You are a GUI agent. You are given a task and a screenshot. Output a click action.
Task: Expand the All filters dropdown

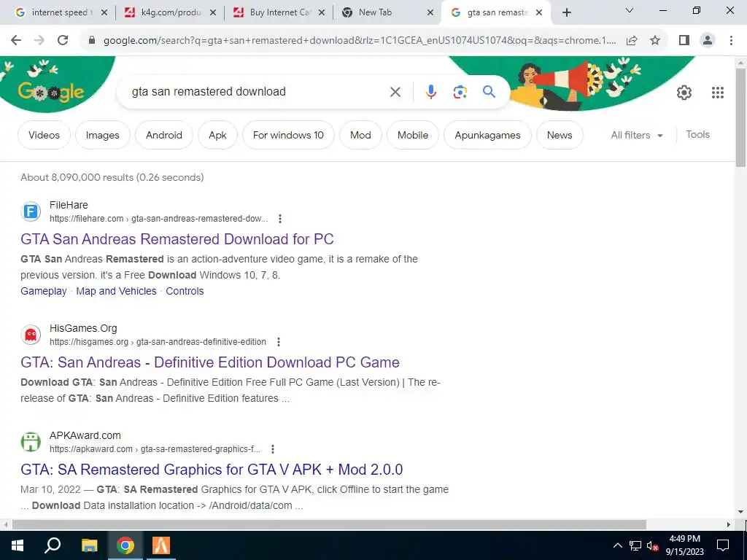637,135
